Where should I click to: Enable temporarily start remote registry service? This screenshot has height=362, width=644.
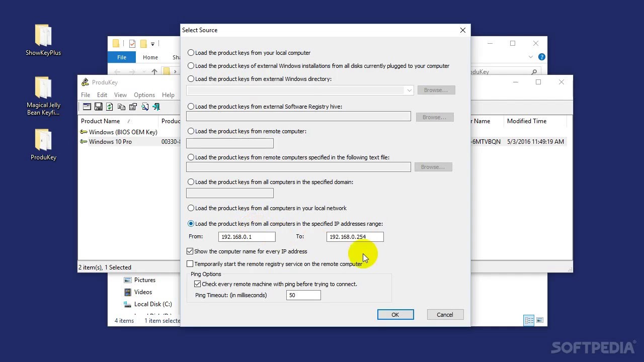click(x=190, y=264)
